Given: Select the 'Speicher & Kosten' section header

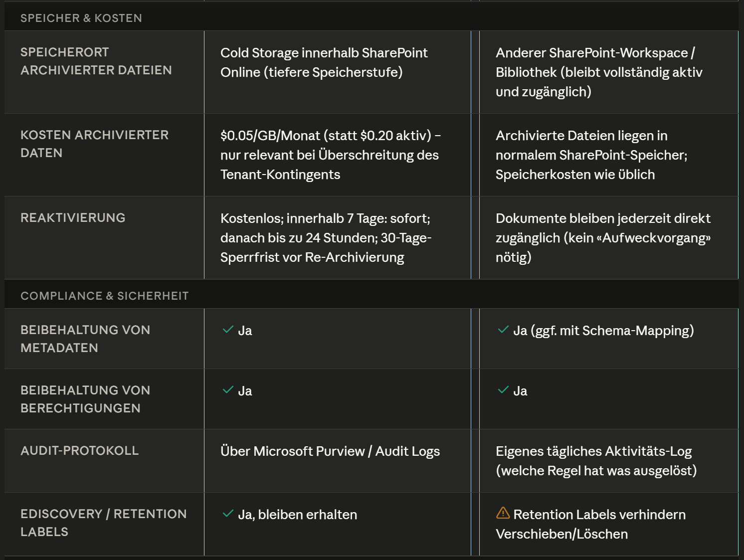Looking at the screenshot, I should 81,18.
